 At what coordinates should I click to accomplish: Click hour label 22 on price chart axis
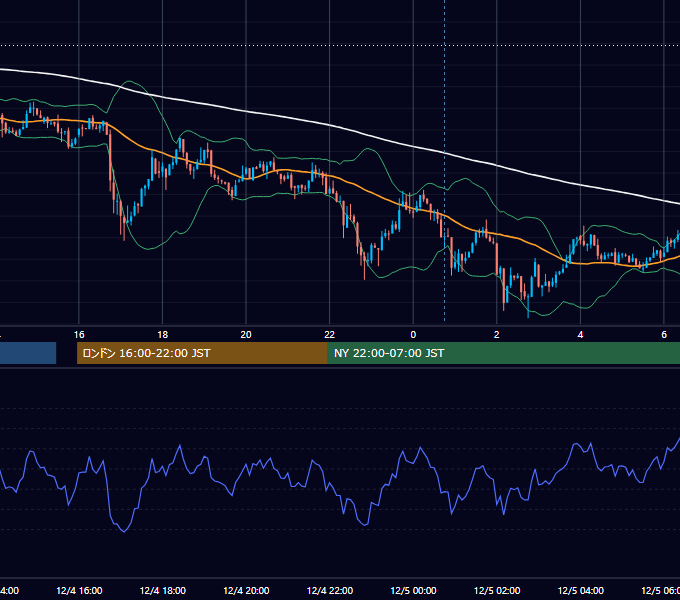coord(330,335)
